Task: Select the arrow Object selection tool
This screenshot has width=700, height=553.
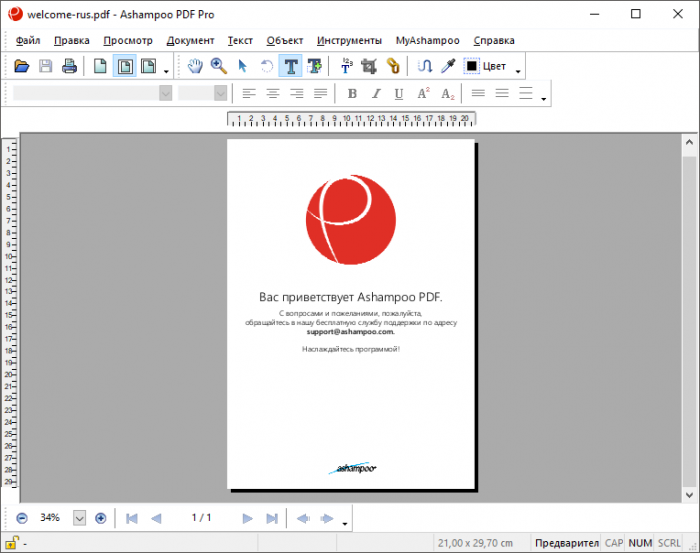Action: click(x=242, y=67)
